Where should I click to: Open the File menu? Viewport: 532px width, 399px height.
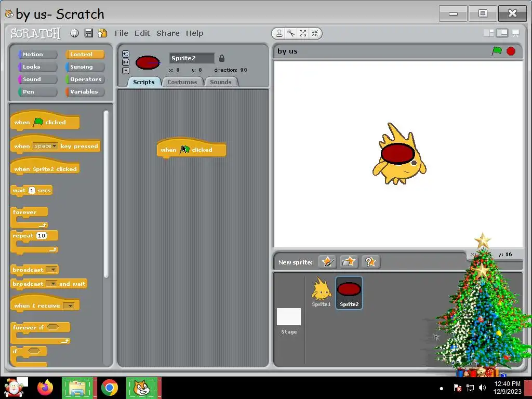click(x=121, y=33)
